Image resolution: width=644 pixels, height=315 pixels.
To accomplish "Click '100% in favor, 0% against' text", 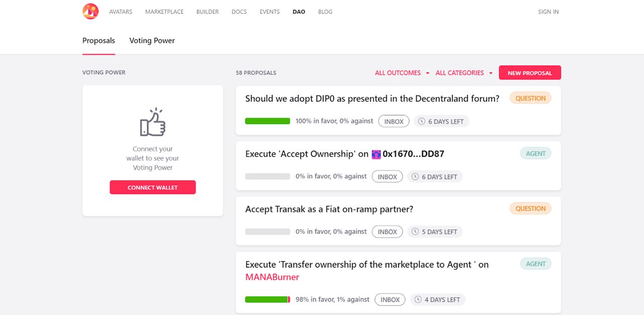I will coord(335,121).
